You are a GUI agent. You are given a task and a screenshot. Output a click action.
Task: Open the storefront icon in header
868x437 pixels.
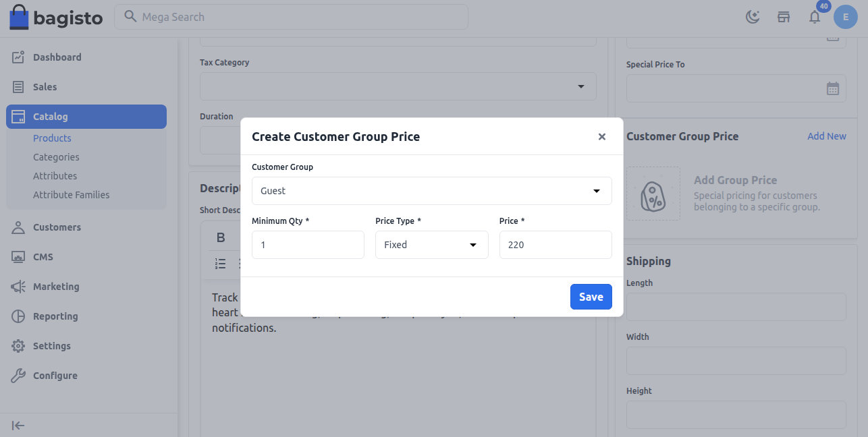tap(784, 17)
